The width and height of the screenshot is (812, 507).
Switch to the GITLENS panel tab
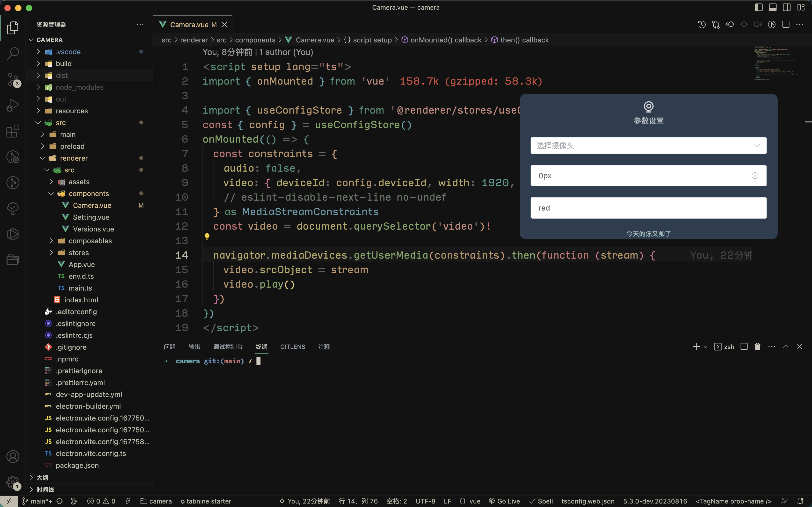pos(293,347)
